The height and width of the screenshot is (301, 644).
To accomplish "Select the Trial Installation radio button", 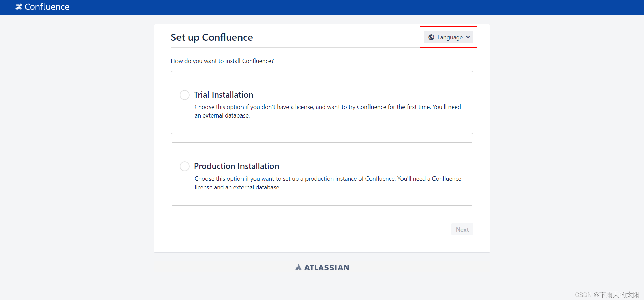I will pyautogui.click(x=185, y=95).
